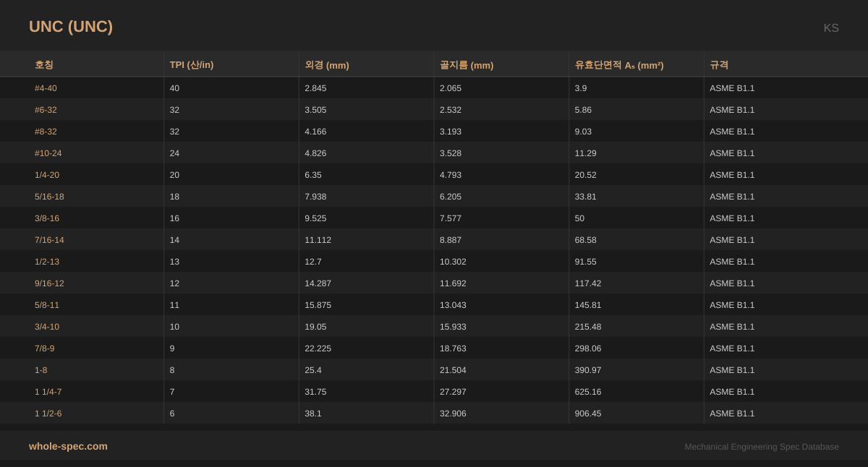Click the 규격 column header
This screenshot has width=868, height=467.
[x=719, y=64]
